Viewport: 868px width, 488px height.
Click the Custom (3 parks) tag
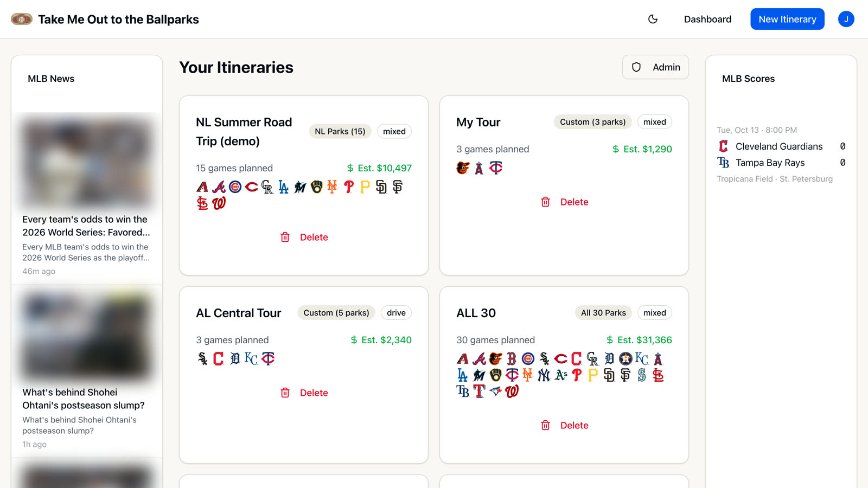click(x=592, y=122)
